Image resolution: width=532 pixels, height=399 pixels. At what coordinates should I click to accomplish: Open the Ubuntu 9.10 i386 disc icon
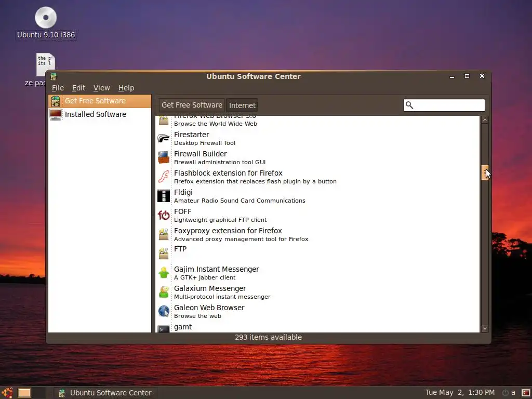[x=46, y=18]
